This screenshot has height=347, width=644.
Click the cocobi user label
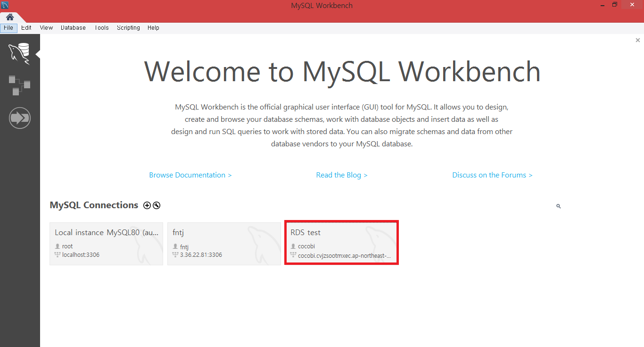coord(306,246)
